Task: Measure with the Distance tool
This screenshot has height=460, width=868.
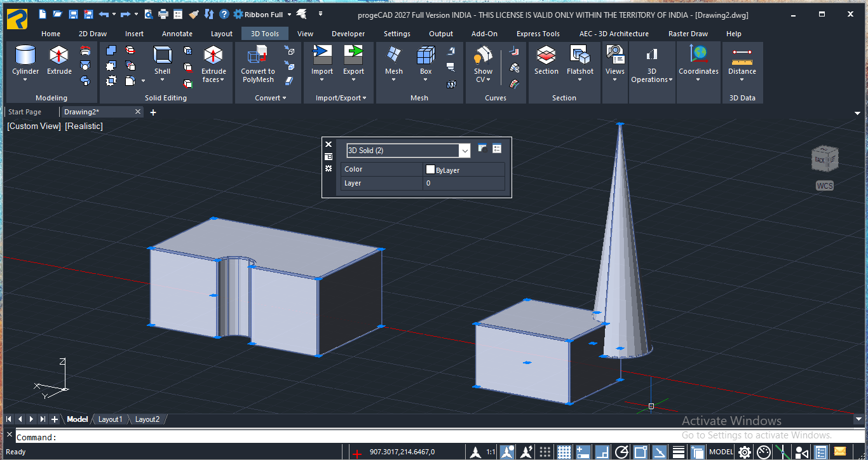Action: point(742,60)
